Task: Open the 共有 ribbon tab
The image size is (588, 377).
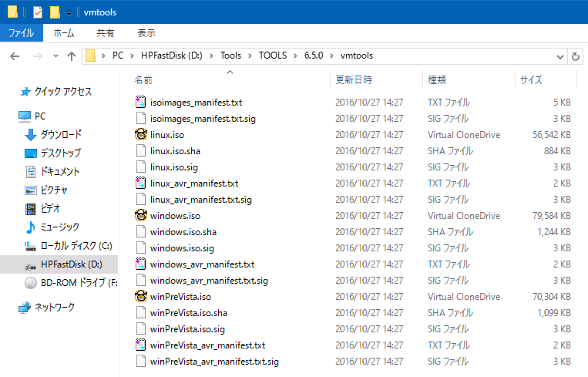Action: pyautogui.click(x=106, y=33)
